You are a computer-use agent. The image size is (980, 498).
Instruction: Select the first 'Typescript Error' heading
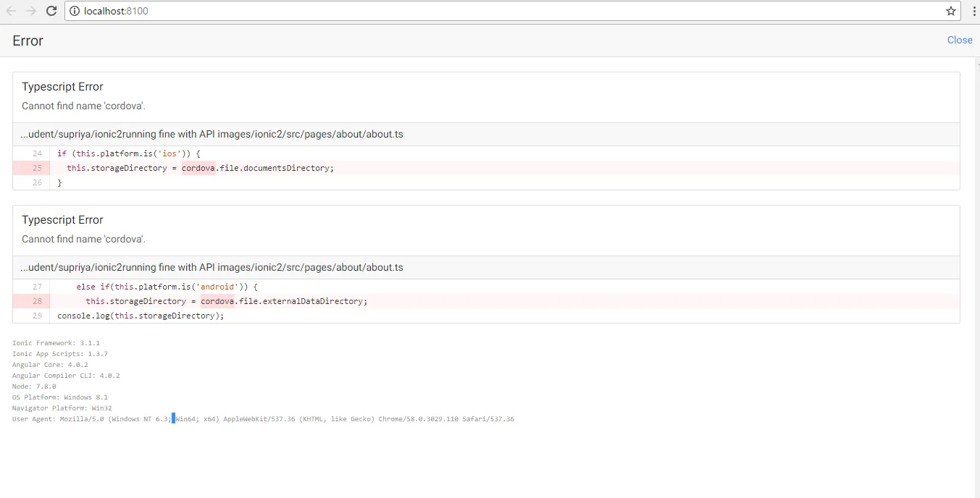coord(62,87)
